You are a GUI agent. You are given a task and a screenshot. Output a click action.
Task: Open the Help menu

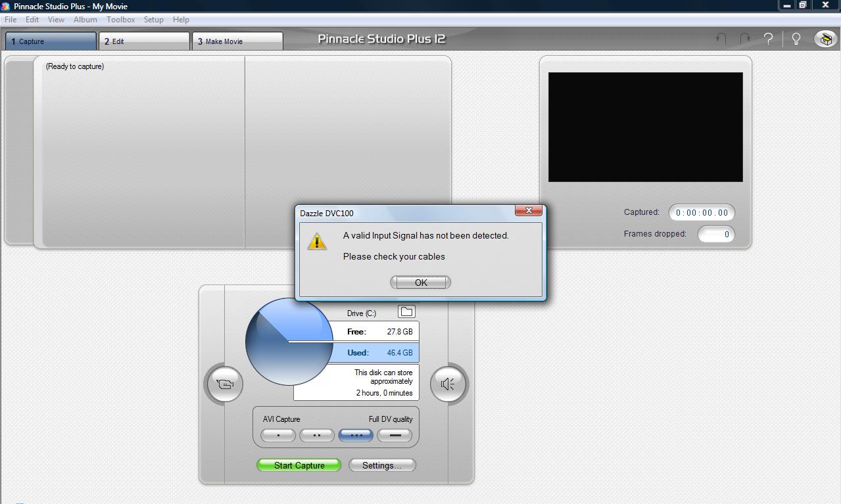click(181, 20)
